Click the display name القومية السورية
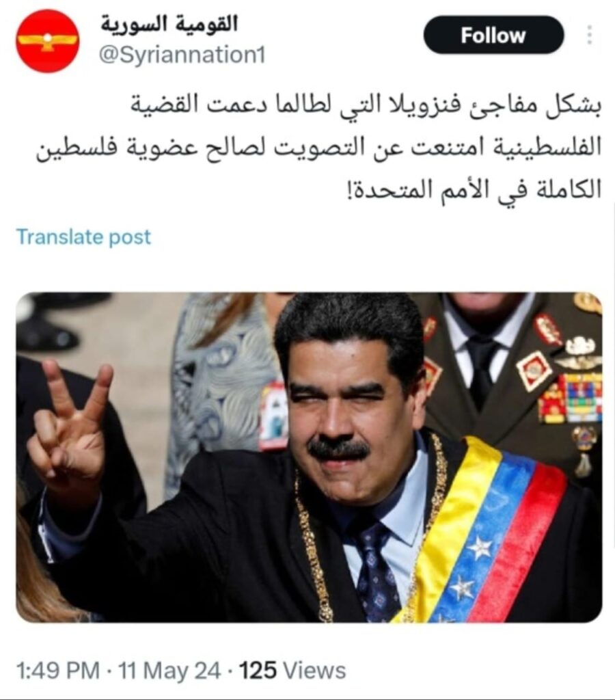 (169, 23)
